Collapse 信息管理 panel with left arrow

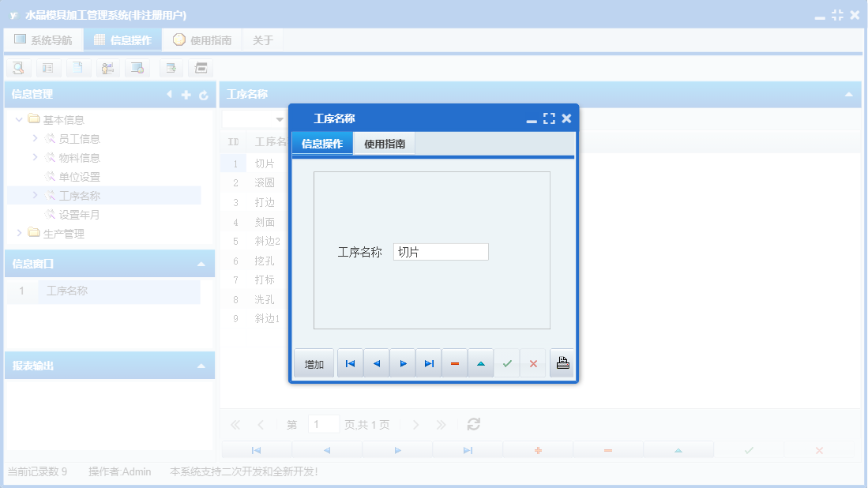coord(169,95)
